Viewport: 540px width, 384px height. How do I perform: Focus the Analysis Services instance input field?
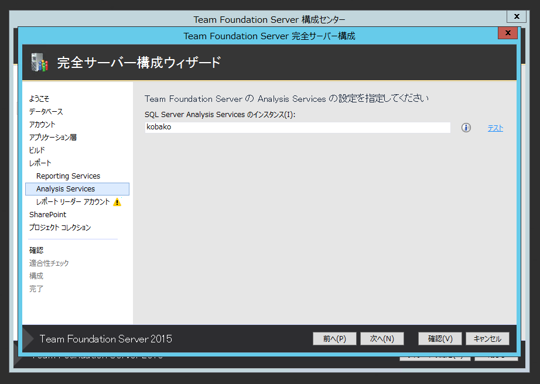298,127
